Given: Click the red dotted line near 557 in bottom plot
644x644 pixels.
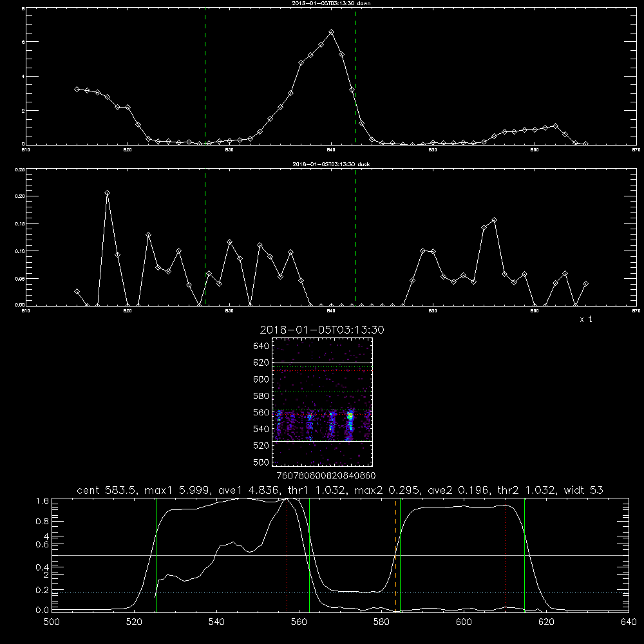Looking at the screenshot, I should (287, 554).
